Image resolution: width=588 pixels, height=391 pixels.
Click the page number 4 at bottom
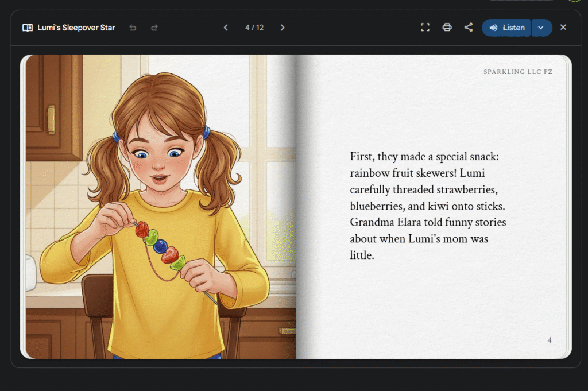[x=549, y=340]
